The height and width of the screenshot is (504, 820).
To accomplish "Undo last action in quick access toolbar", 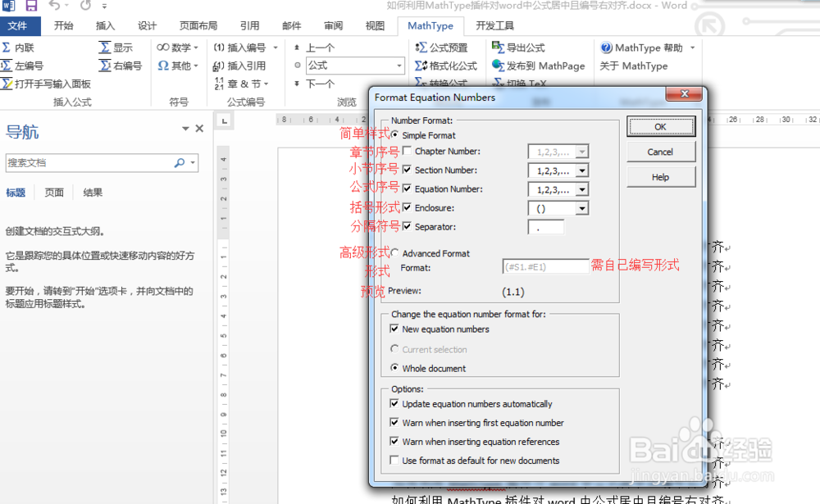I will (54, 6).
